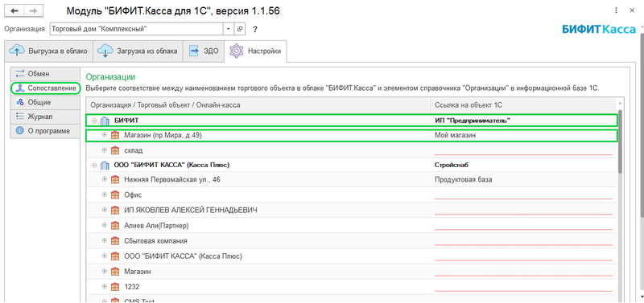The height and width of the screenshot is (303, 644).
Task: Click the forward navigation arrow
Action: (x=34, y=11)
